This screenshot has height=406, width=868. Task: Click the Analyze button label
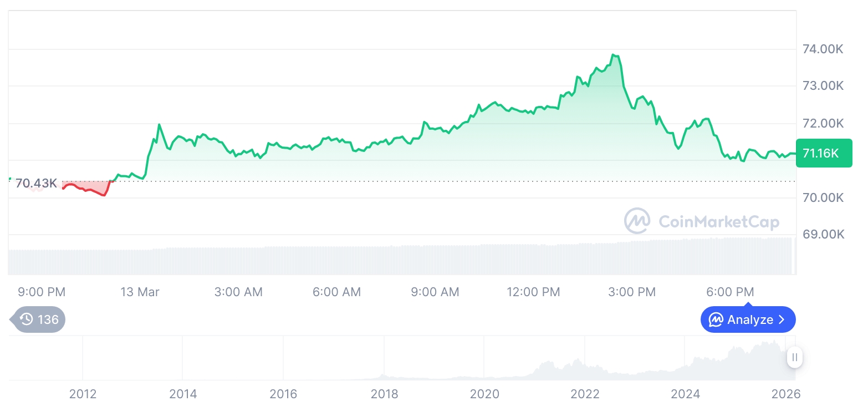pos(750,320)
